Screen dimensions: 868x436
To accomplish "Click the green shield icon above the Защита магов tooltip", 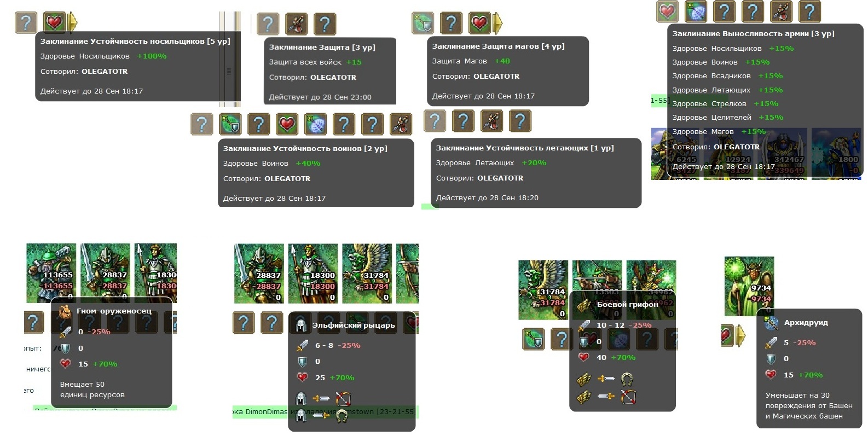I will (423, 23).
